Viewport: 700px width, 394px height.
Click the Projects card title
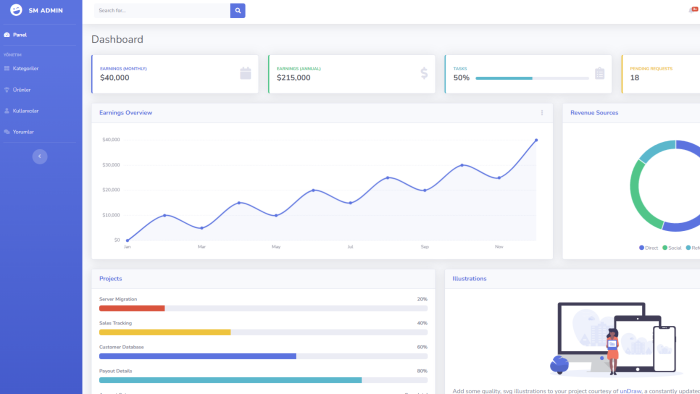pos(110,278)
